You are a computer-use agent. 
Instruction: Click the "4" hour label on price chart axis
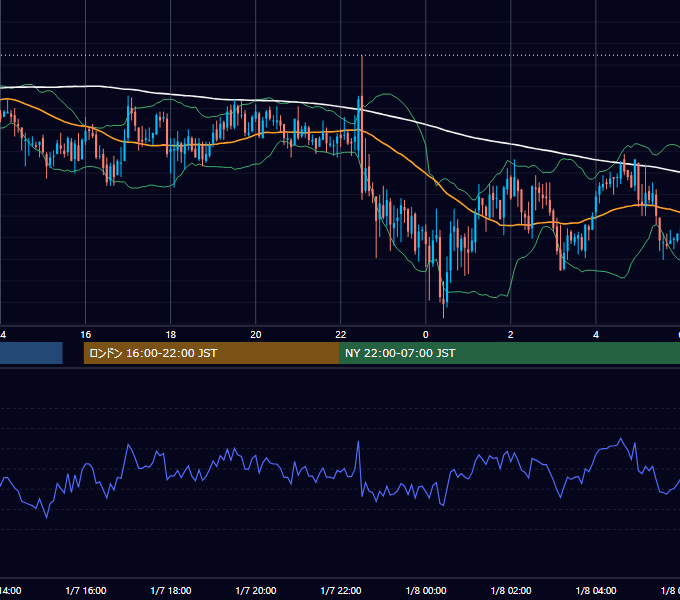point(596,335)
